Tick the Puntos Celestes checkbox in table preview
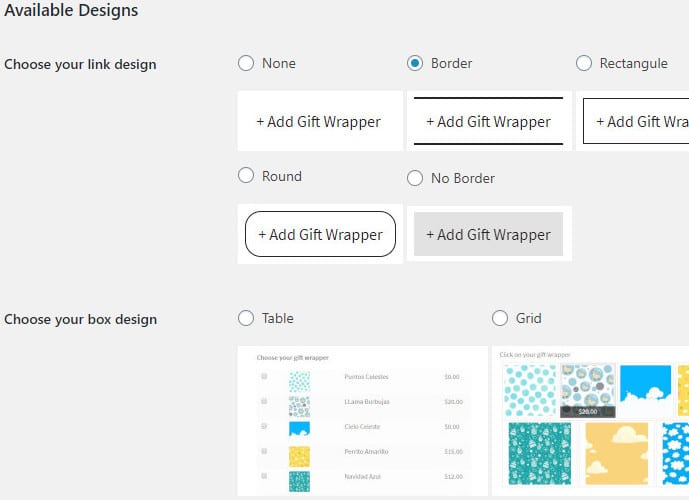 click(264, 376)
